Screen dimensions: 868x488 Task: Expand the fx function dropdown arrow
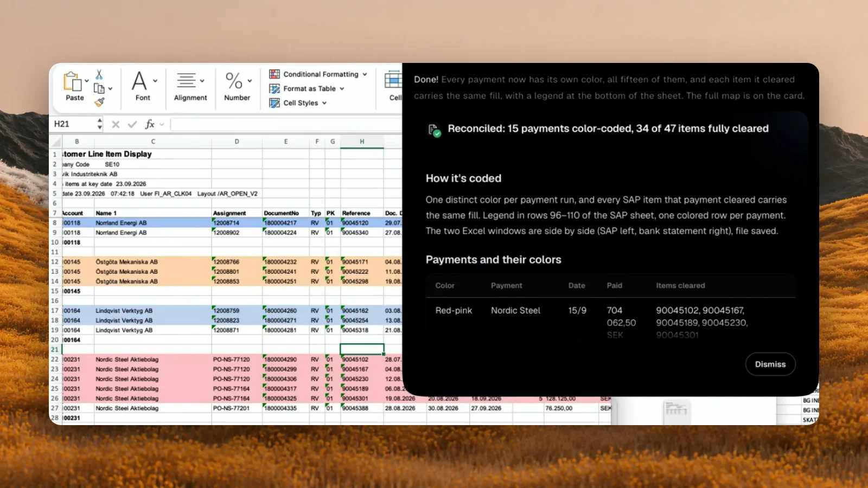pos(162,124)
